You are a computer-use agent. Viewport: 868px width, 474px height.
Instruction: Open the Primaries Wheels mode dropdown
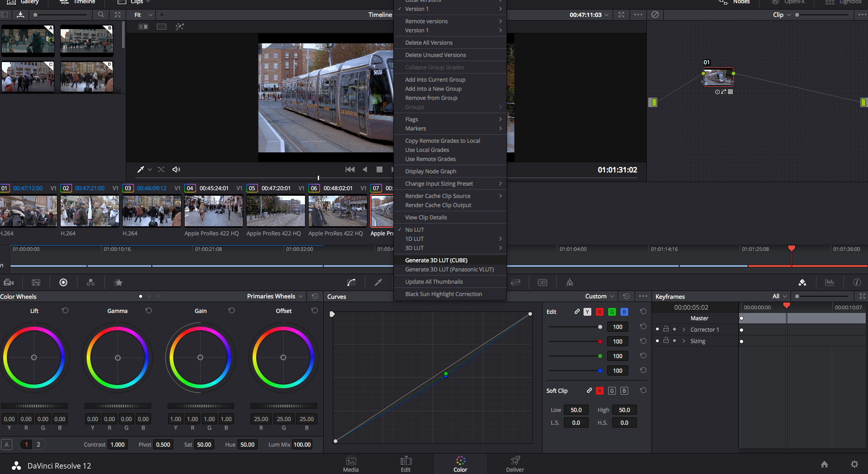click(x=275, y=296)
